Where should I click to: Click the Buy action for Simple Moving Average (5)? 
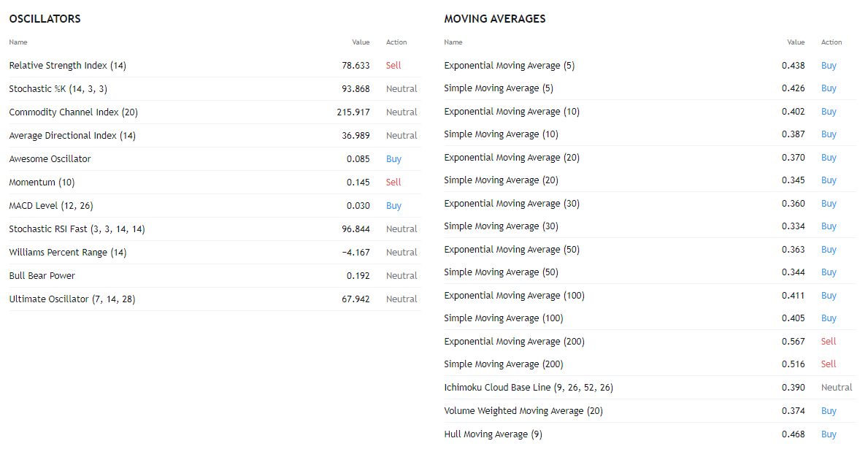[x=829, y=88]
